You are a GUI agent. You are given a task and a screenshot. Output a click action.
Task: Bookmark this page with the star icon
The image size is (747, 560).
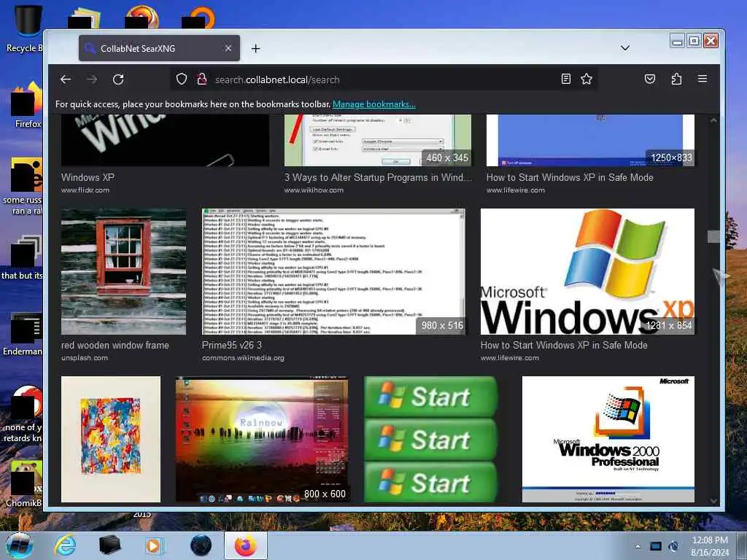(587, 79)
